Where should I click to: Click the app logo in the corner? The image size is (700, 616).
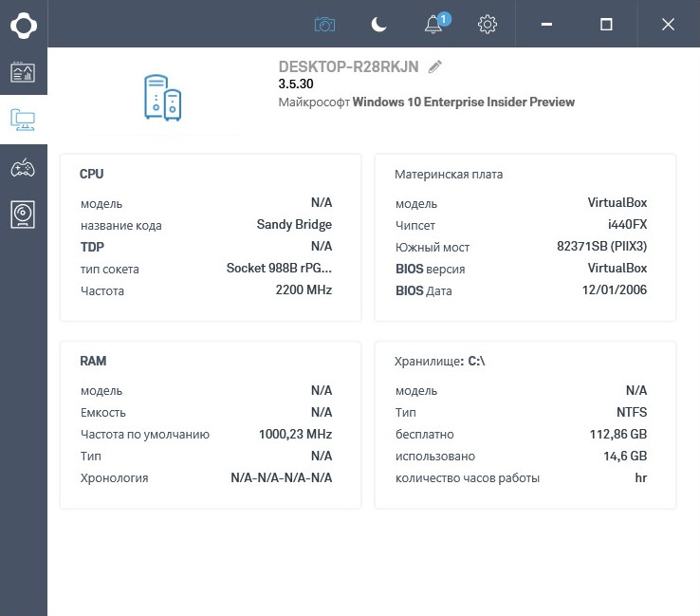coord(23,26)
